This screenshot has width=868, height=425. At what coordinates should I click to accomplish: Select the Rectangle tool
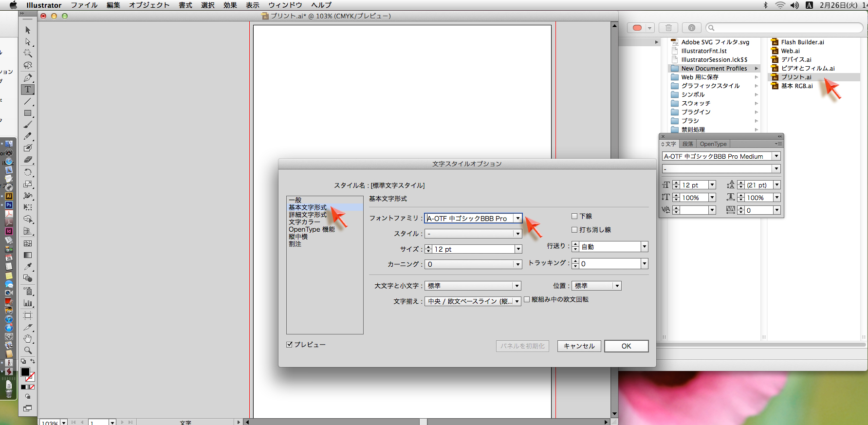click(x=28, y=113)
